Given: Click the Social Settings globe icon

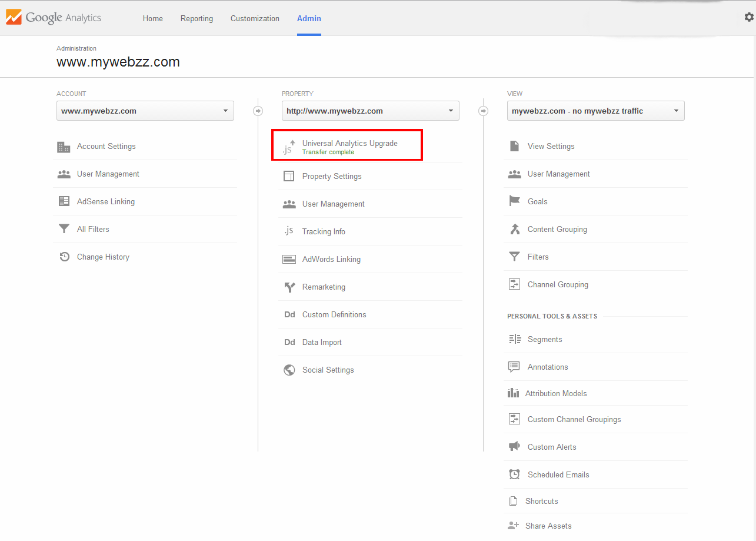Looking at the screenshot, I should pos(289,370).
